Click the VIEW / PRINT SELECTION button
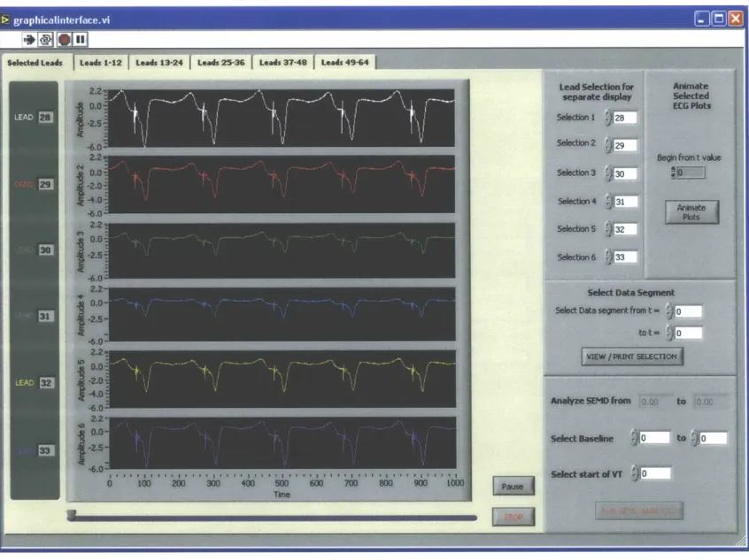The image size is (749, 560). [632, 357]
